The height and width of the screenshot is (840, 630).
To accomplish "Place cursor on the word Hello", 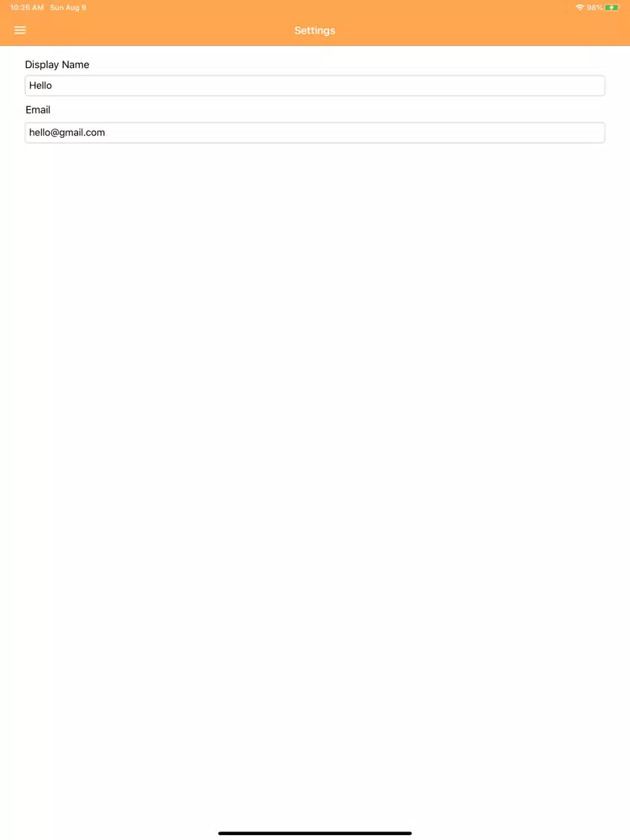I will [x=40, y=86].
